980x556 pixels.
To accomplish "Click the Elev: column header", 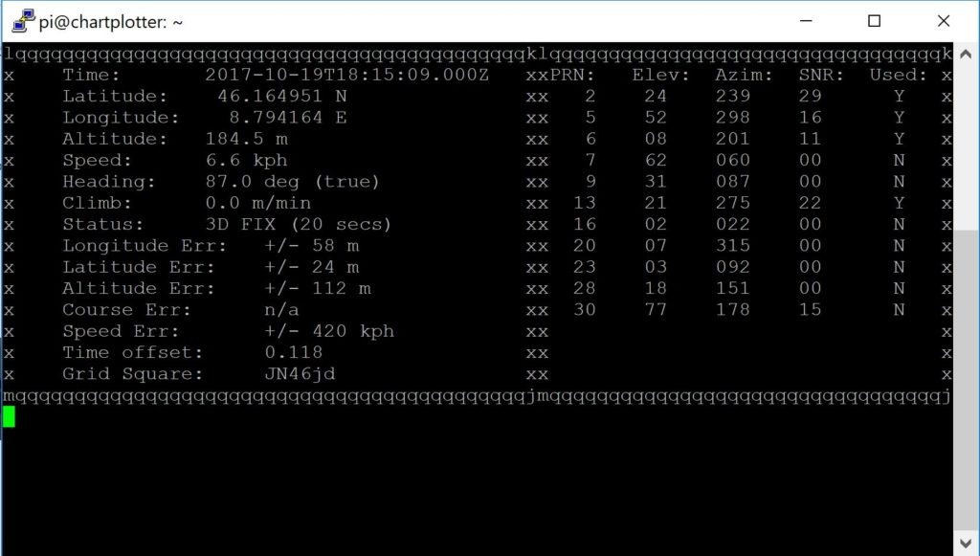I will coord(660,75).
